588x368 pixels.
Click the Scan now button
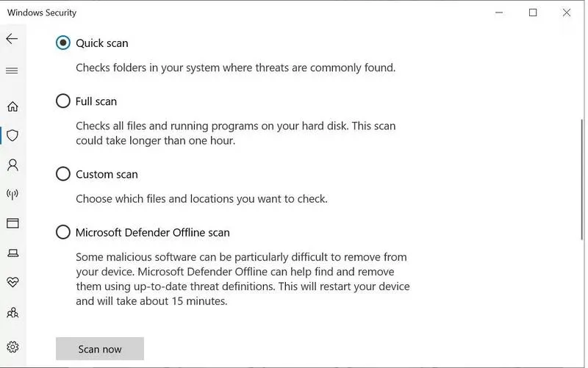(x=100, y=349)
